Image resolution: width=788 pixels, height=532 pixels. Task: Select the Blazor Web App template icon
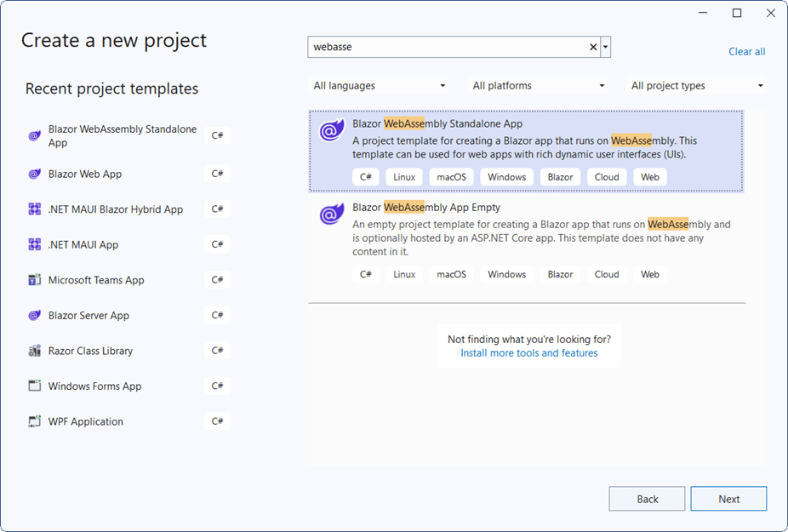click(34, 173)
